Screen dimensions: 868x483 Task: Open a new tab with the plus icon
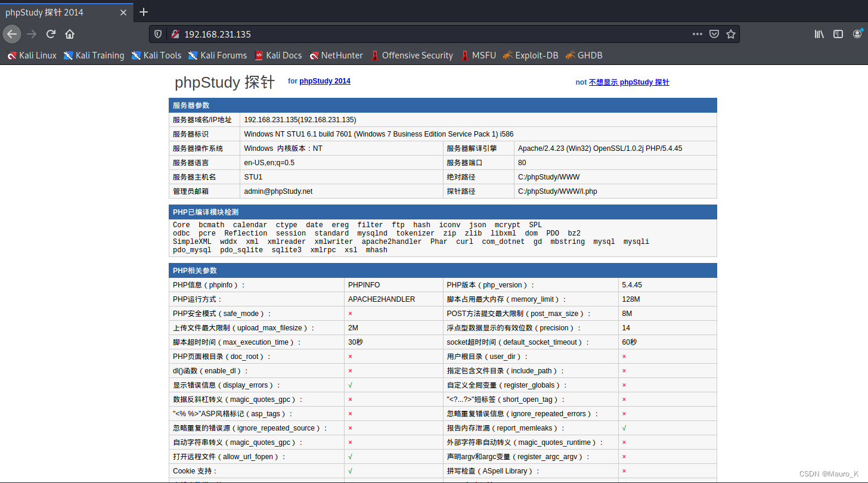[x=144, y=12]
